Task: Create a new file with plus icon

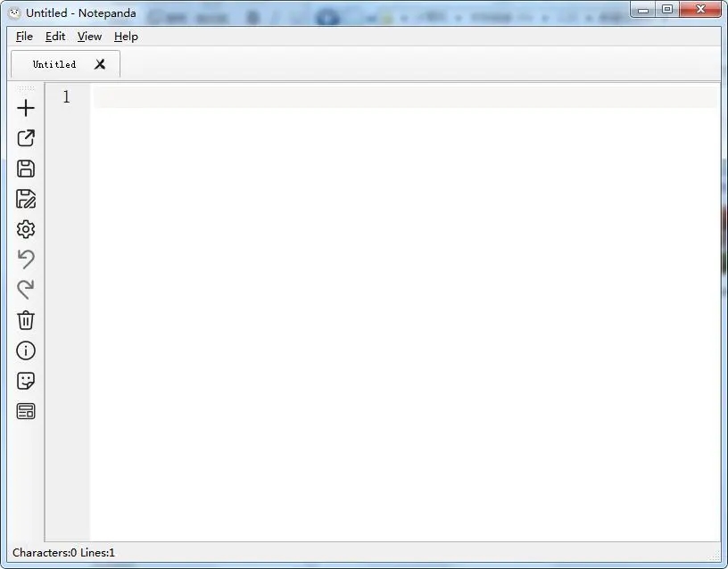Action: coord(26,108)
